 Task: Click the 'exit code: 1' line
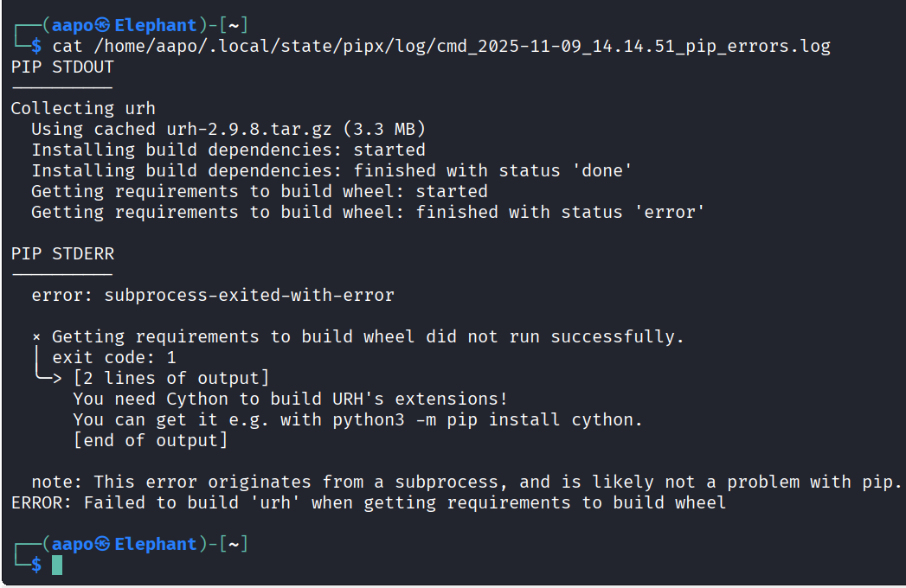[x=114, y=357]
